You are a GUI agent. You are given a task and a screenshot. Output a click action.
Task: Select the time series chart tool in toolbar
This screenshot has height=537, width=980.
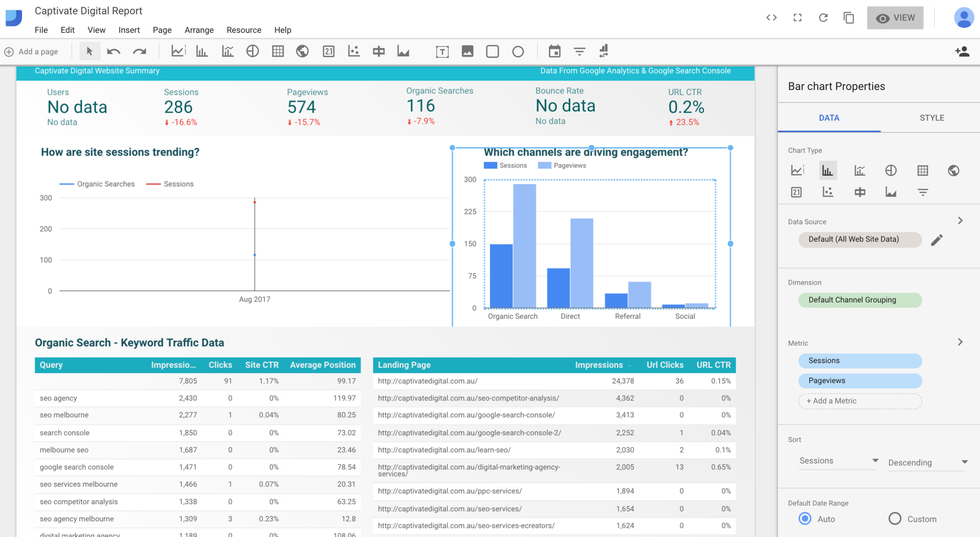pos(178,51)
